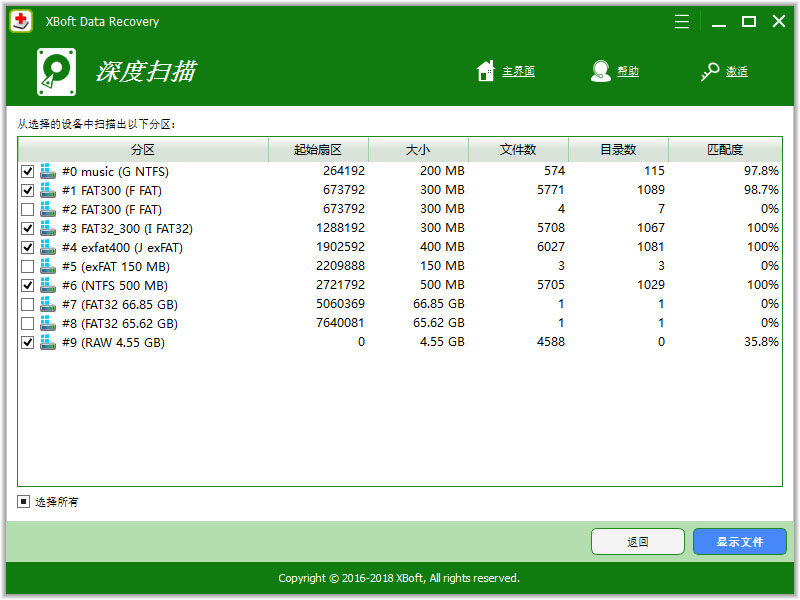Uncheck the #1 FAT300 (F FAT) checkbox
The image size is (800, 600).
(x=28, y=190)
